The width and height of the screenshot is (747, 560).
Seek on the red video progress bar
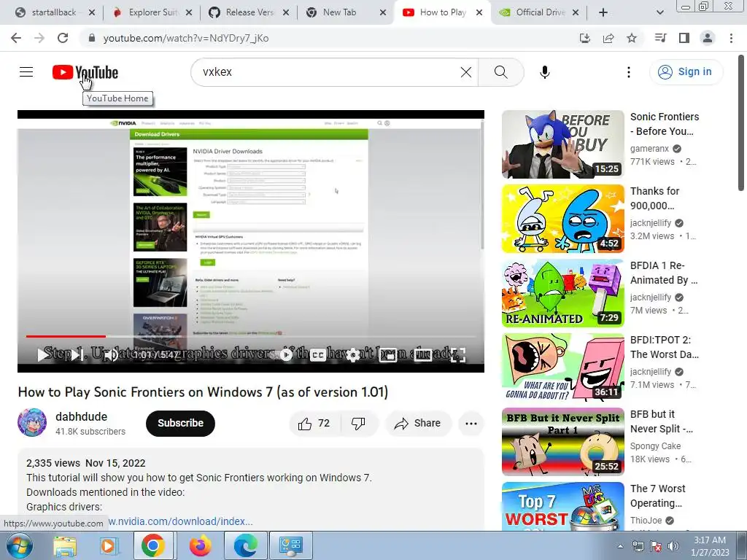251,336
